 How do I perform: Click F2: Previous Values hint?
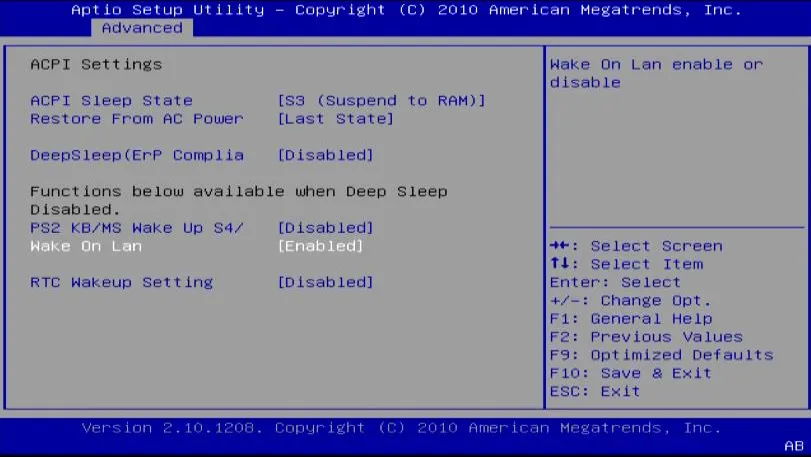point(646,337)
